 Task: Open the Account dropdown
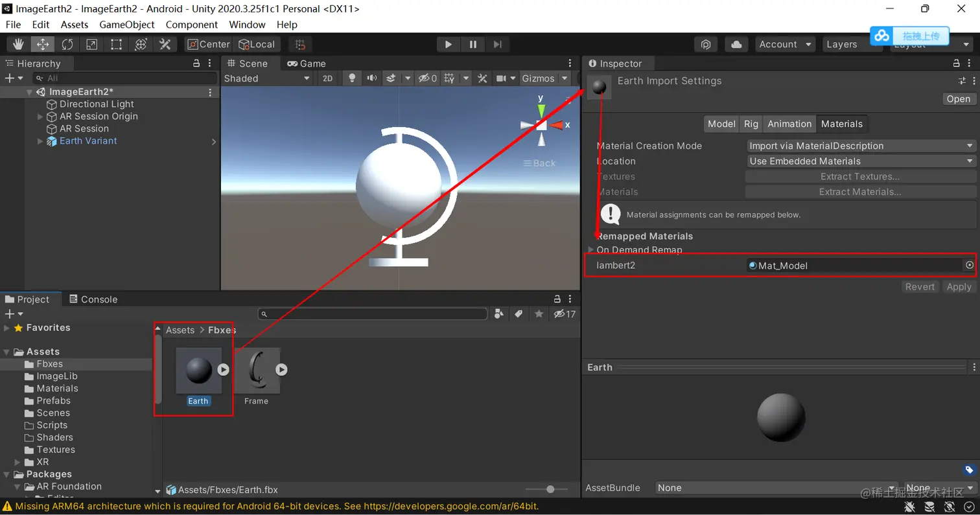[785, 44]
